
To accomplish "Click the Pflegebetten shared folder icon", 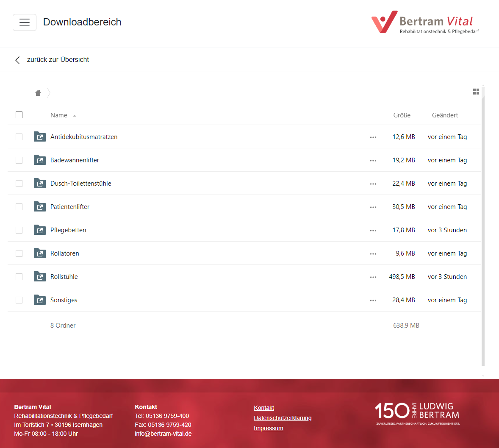I will tap(40, 230).
